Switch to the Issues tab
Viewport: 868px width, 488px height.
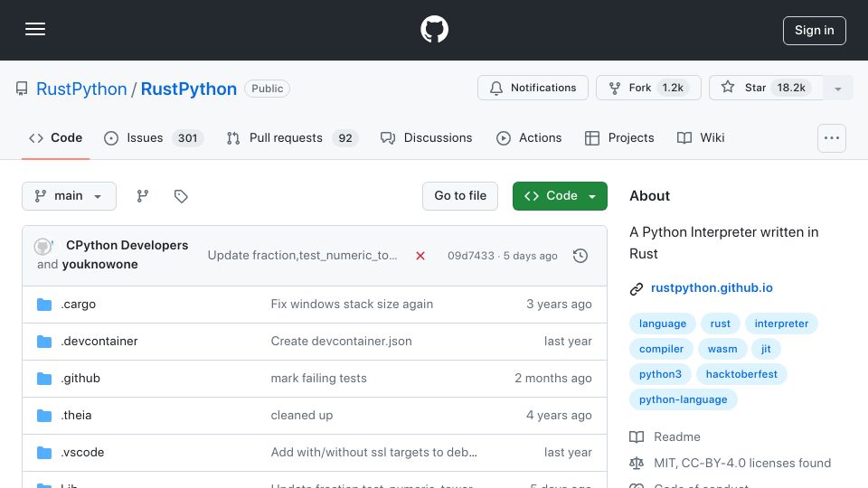(x=154, y=137)
